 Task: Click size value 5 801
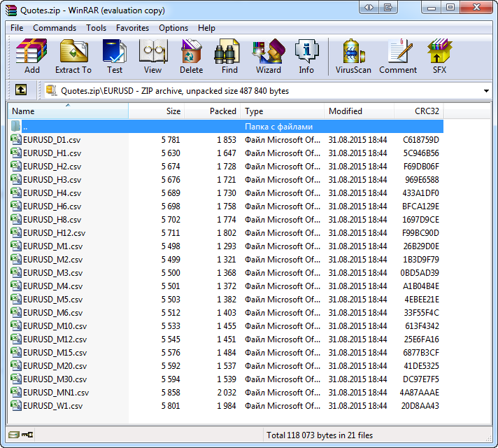pos(171,406)
